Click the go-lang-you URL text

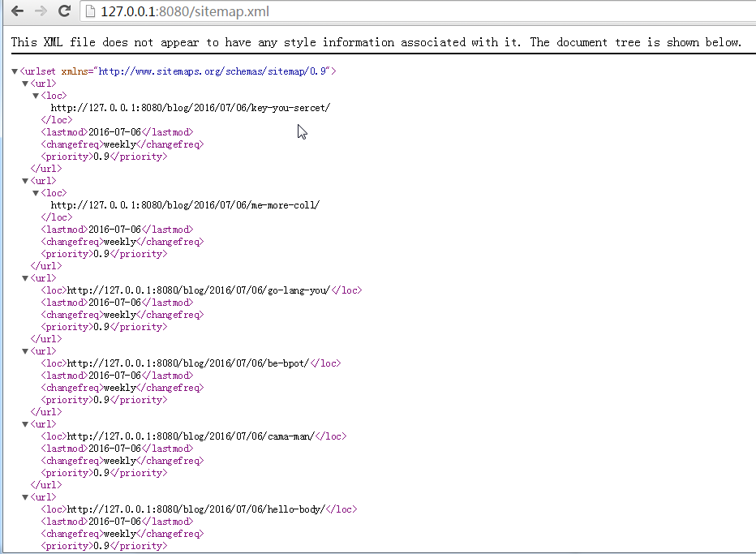pos(199,290)
